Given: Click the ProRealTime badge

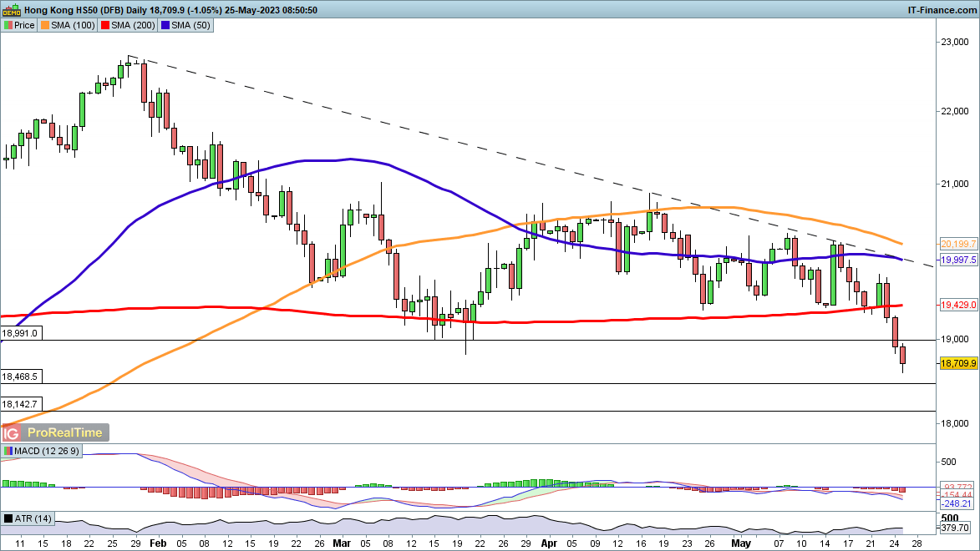Looking at the screenshot, I should [65, 432].
